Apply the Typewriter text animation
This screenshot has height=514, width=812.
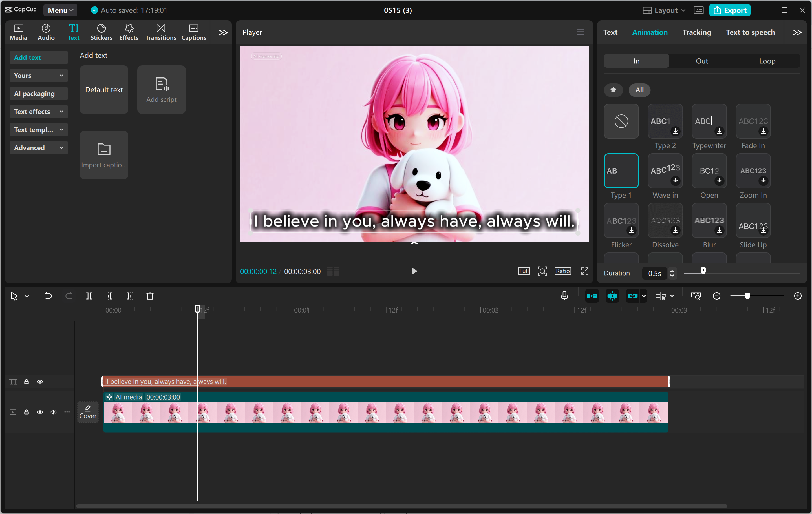pos(709,121)
